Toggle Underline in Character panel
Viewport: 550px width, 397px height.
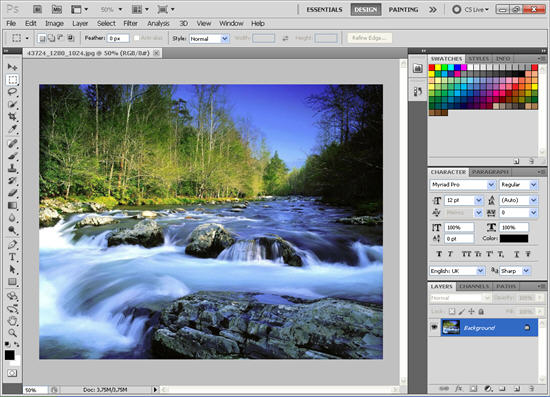516,254
